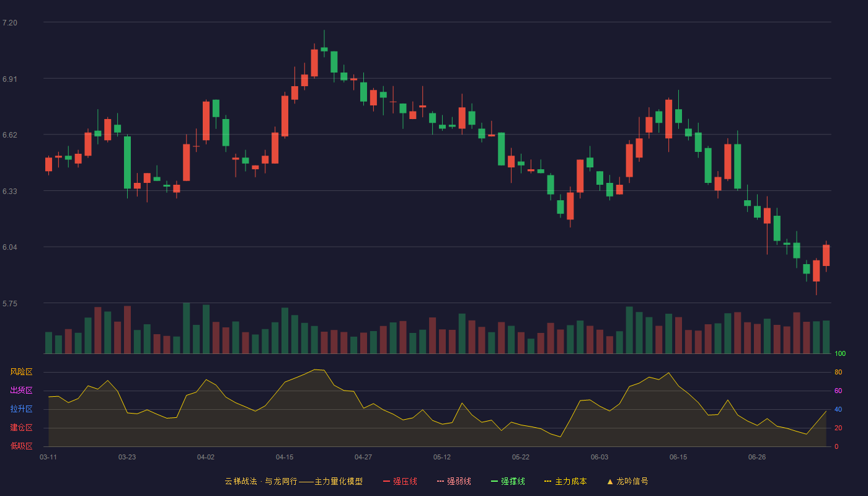This screenshot has width=868, height=496.
Task: Click the 出货区 zone label
Action: 21,391
